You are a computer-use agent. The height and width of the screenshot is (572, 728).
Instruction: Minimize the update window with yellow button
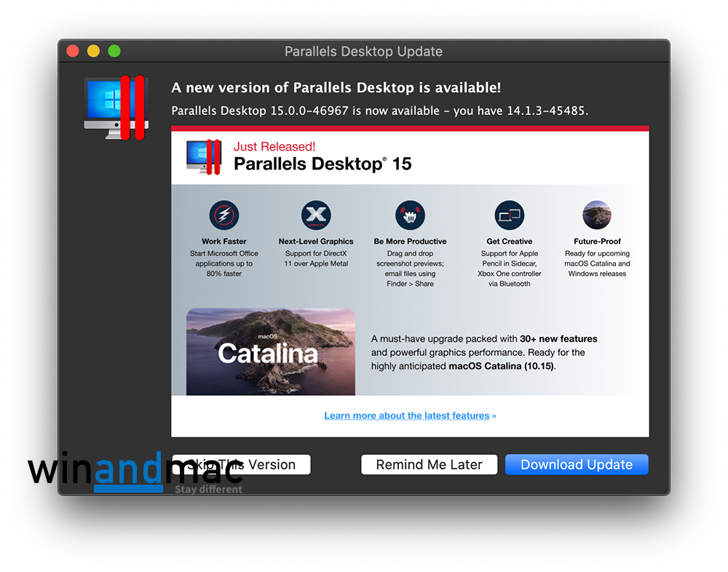pos(93,51)
